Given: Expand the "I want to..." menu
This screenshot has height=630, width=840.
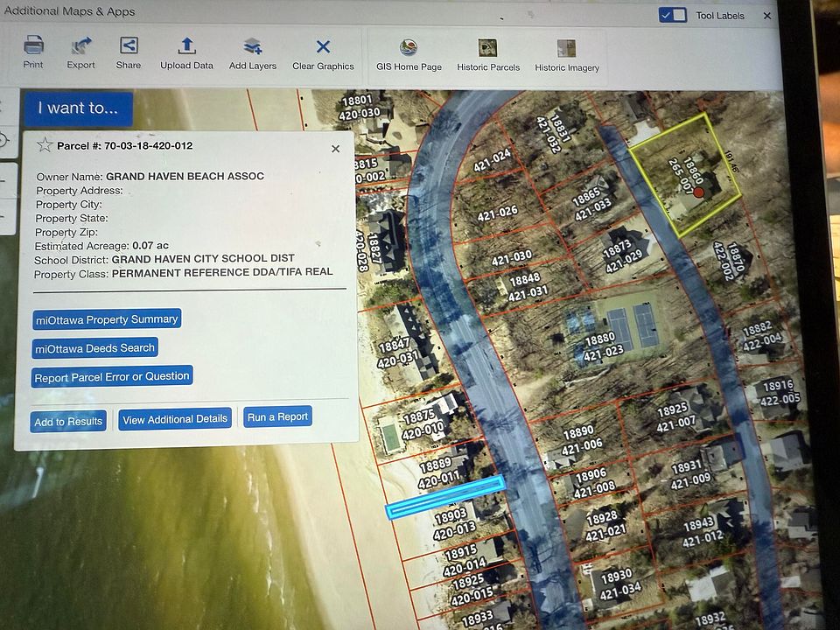Looking at the screenshot, I should [x=78, y=108].
